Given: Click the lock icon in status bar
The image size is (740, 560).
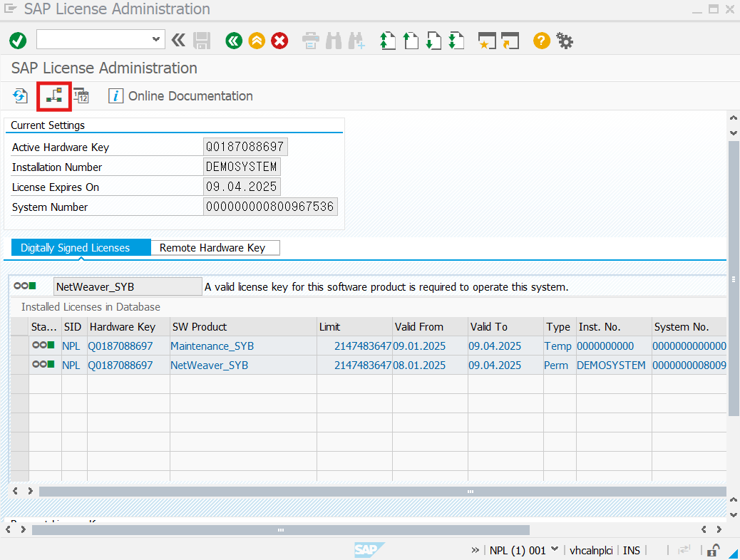Looking at the screenshot, I should point(713,550).
